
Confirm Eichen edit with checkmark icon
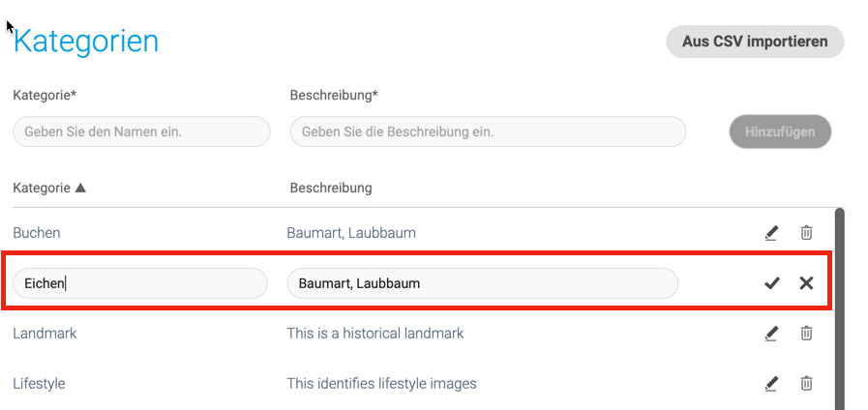pyautogui.click(x=771, y=283)
